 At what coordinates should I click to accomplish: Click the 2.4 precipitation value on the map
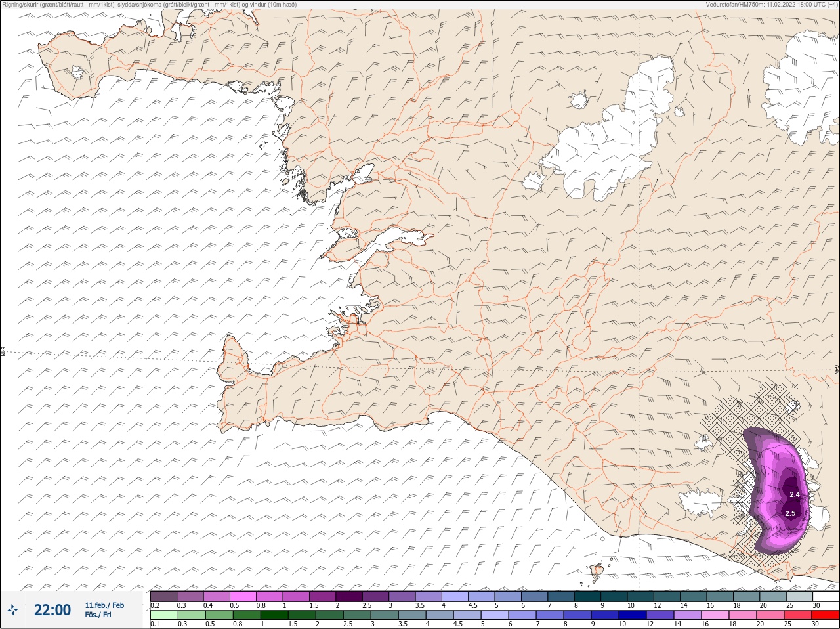(795, 494)
